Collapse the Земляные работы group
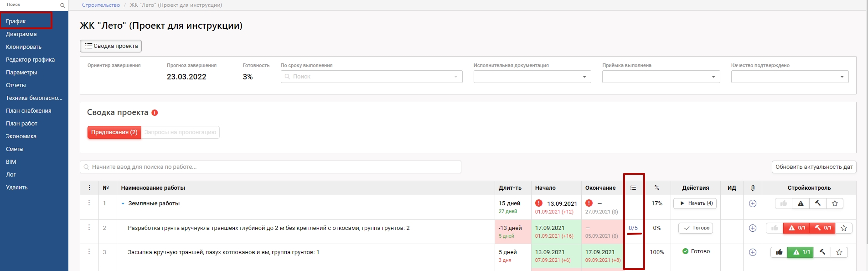Image resolution: width=868 pixels, height=271 pixels. click(x=123, y=204)
